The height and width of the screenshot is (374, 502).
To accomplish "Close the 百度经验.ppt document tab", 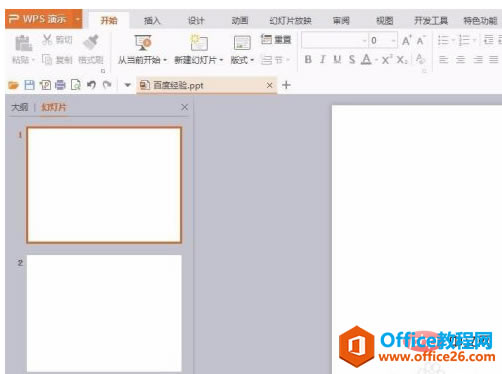I will [x=270, y=85].
